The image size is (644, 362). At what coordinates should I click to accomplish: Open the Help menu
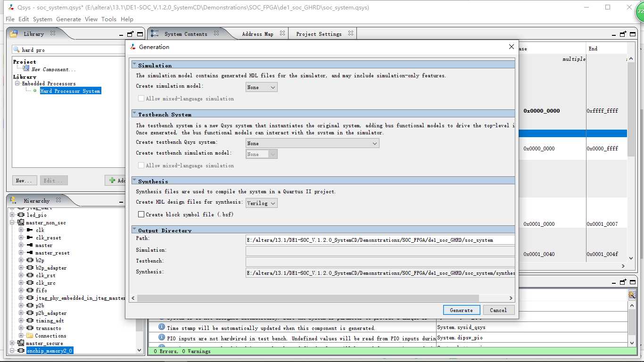[127, 19]
